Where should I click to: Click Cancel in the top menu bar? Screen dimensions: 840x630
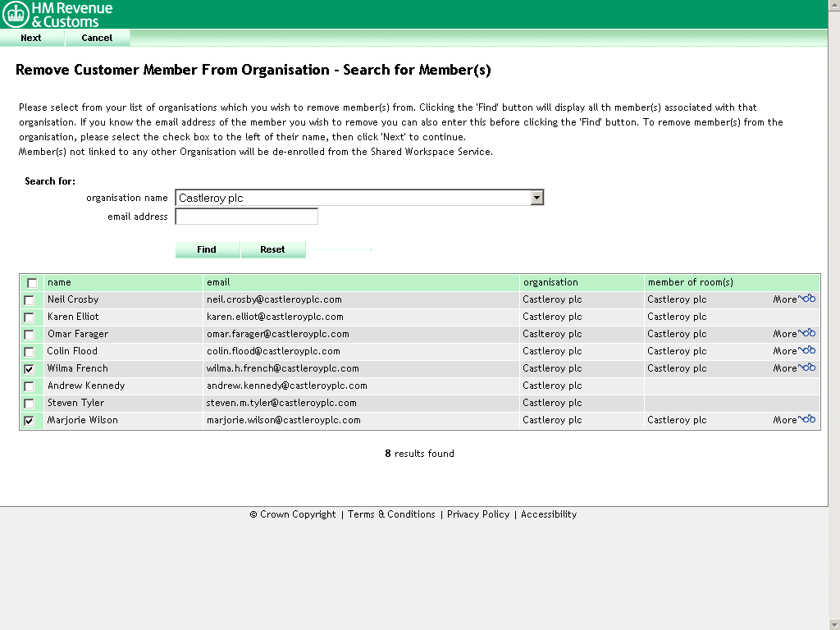click(96, 38)
